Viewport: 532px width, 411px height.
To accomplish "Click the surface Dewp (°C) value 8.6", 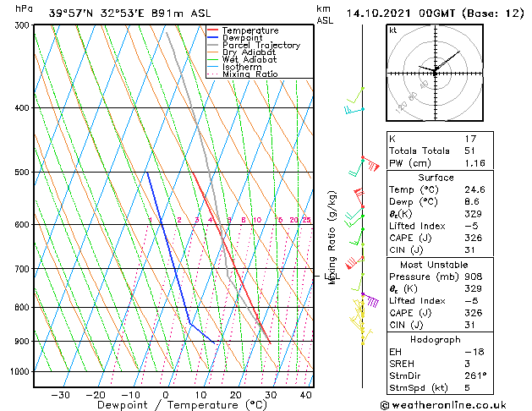I will [472, 202].
